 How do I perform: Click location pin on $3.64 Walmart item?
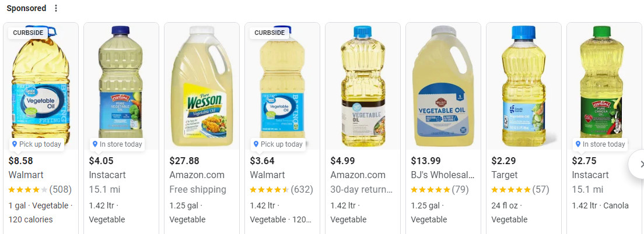256,144
